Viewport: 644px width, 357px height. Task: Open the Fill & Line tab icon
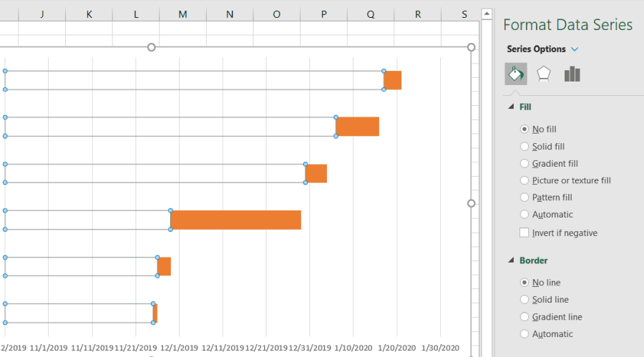coord(515,74)
